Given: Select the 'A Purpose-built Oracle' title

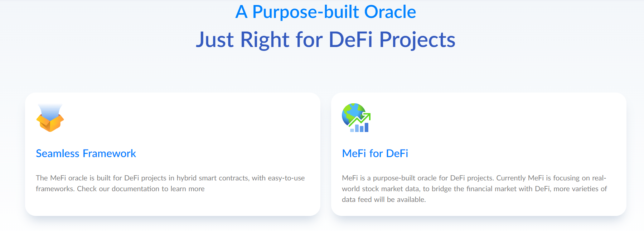Looking at the screenshot, I should [x=326, y=12].
